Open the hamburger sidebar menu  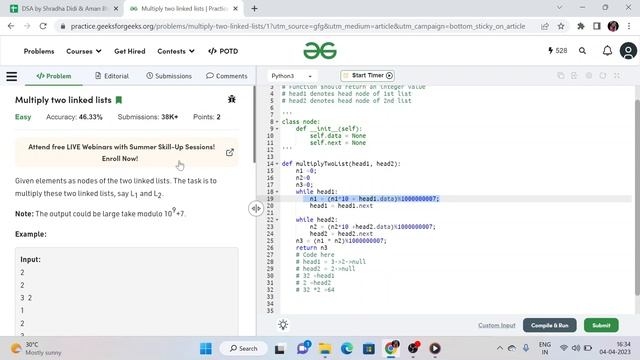(x=11, y=76)
